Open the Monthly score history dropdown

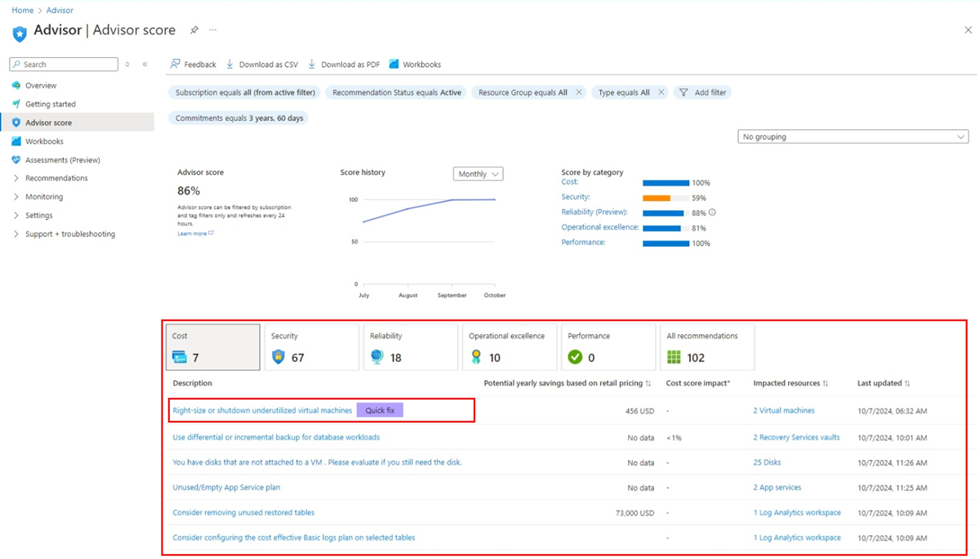tap(478, 173)
